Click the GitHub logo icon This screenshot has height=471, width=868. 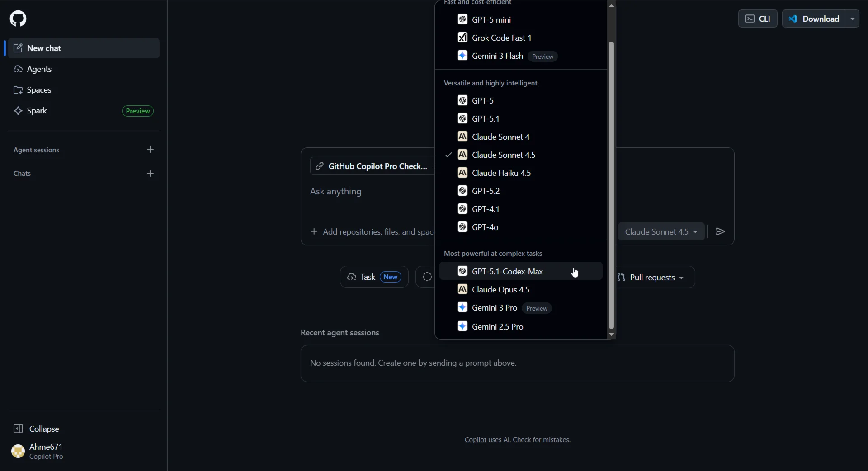18,19
